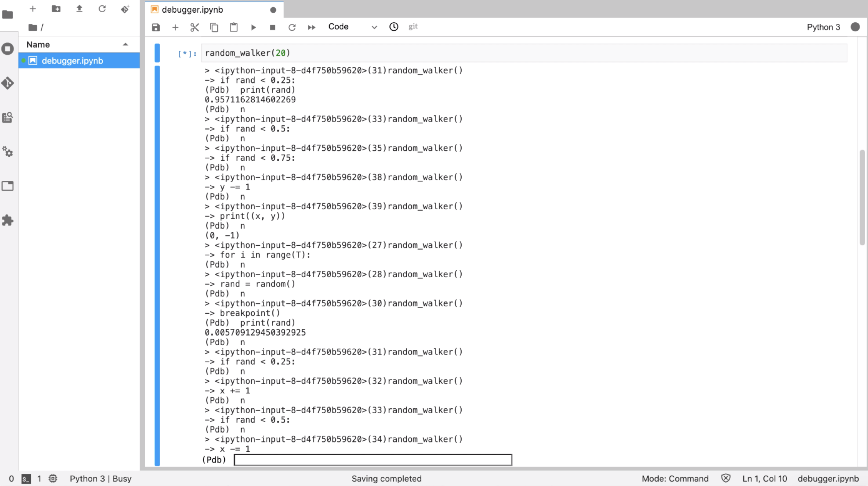Click the clock icon in the notebook toolbar
The height and width of the screenshot is (486, 868).
[394, 27]
